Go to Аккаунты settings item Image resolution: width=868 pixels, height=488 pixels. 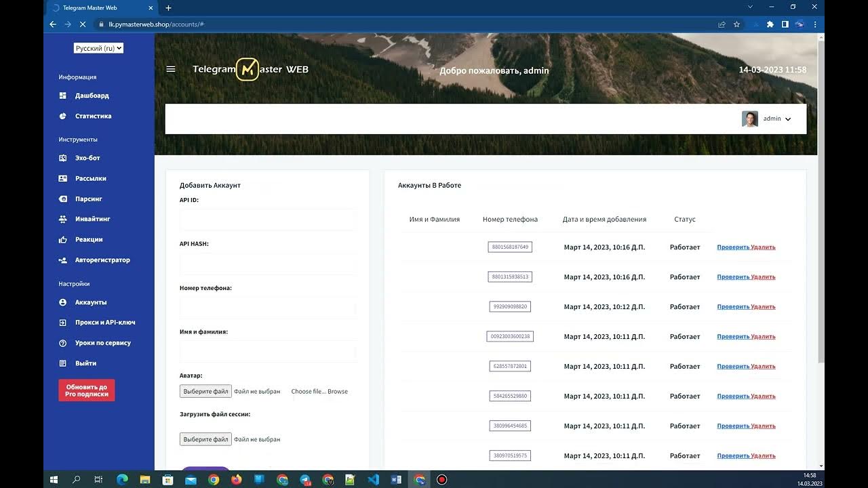(91, 302)
